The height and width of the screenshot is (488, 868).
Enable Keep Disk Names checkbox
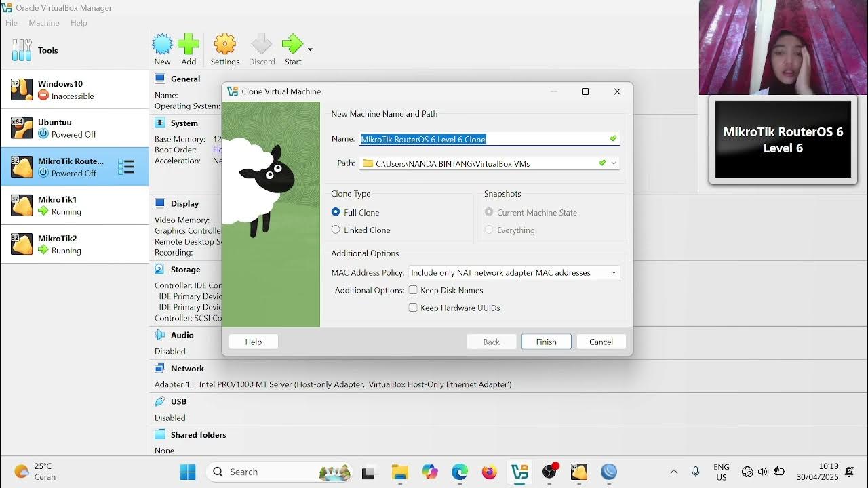pyautogui.click(x=413, y=290)
